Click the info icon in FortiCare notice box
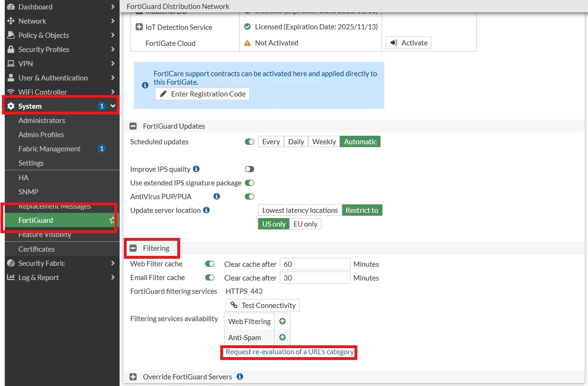The height and width of the screenshot is (386, 588). coord(145,85)
